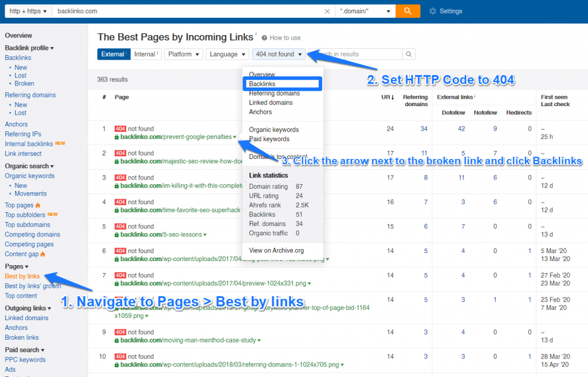
Task: Click dofollow value 42 in row 1
Action: click(461, 129)
